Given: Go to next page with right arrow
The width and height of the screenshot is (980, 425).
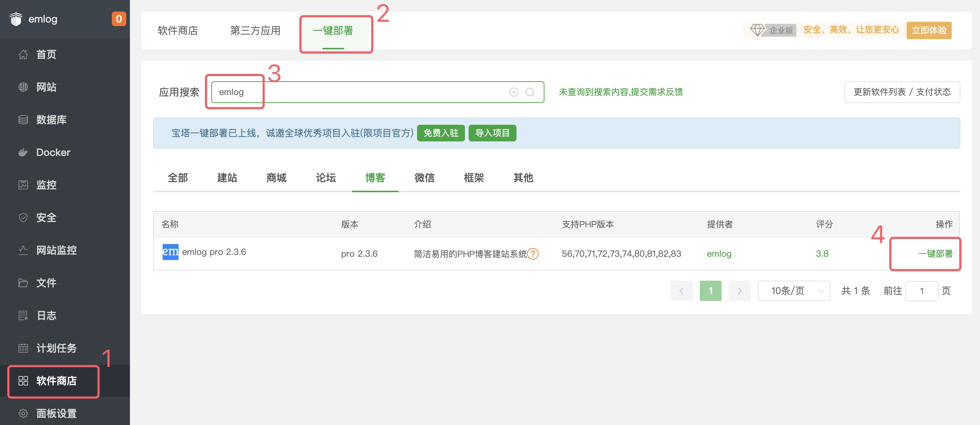Looking at the screenshot, I should (x=739, y=291).
